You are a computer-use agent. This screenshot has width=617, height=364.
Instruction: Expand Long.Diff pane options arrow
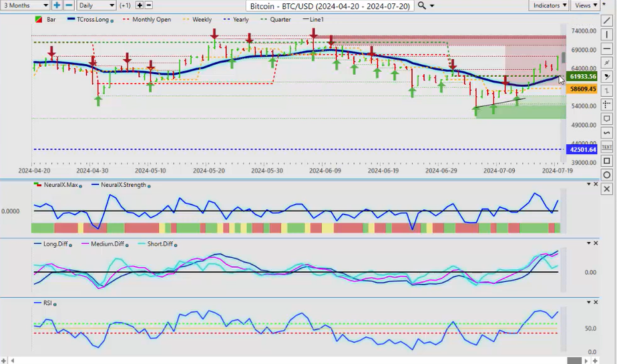[589, 243]
